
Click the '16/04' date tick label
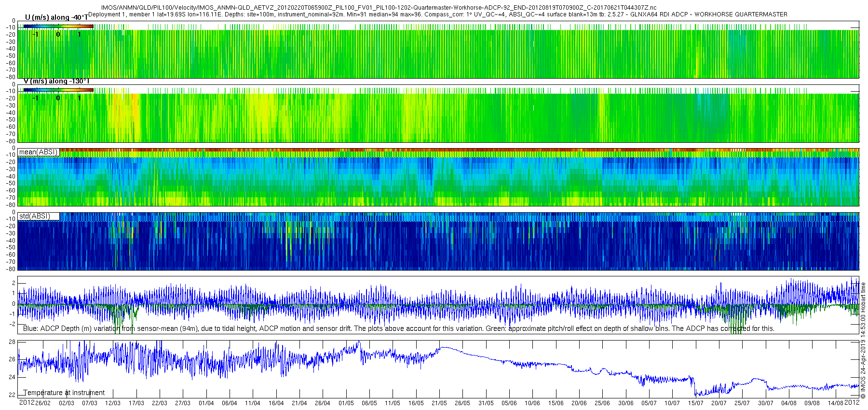coord(276,403)
